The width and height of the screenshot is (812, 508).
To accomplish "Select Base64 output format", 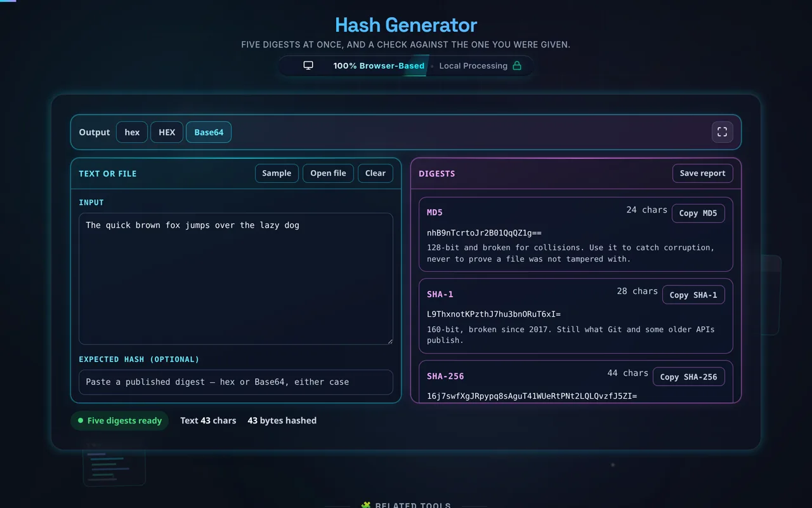I will (209, 132).
